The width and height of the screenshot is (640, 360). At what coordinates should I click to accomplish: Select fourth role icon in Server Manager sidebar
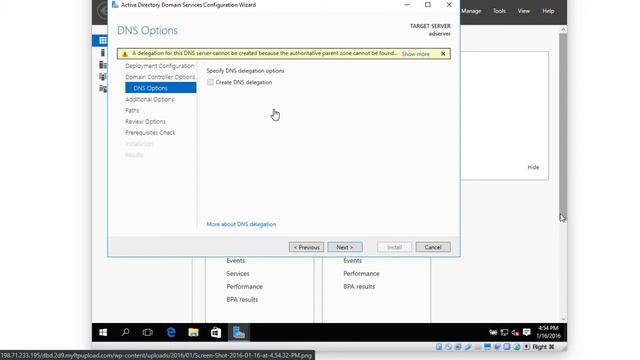coord(102,76)
